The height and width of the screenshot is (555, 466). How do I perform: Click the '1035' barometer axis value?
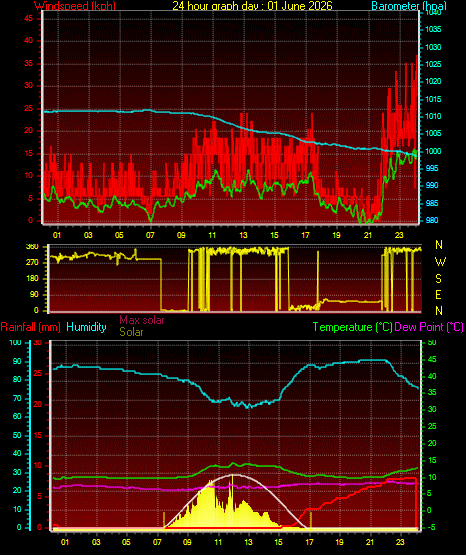tap(433, 29)
